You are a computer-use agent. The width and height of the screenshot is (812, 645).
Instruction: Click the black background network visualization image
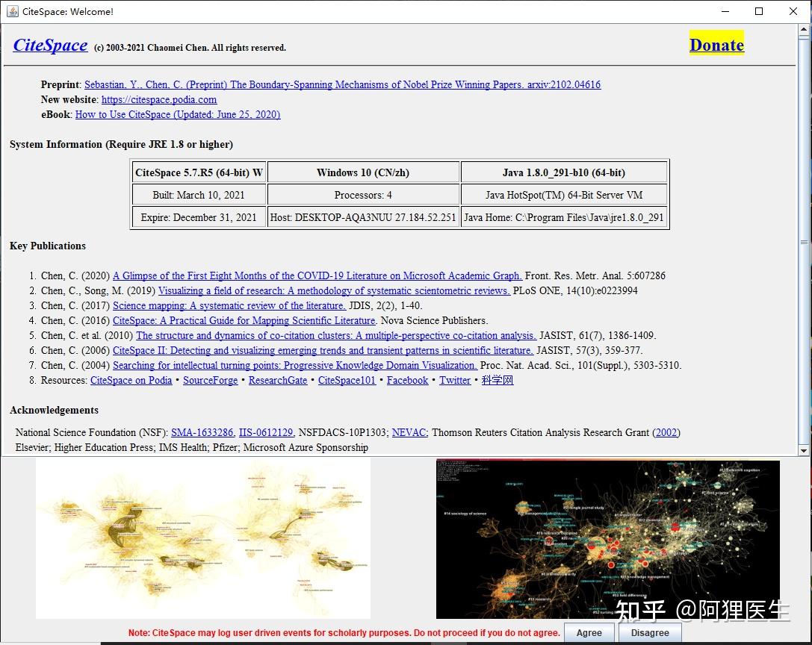608,538
